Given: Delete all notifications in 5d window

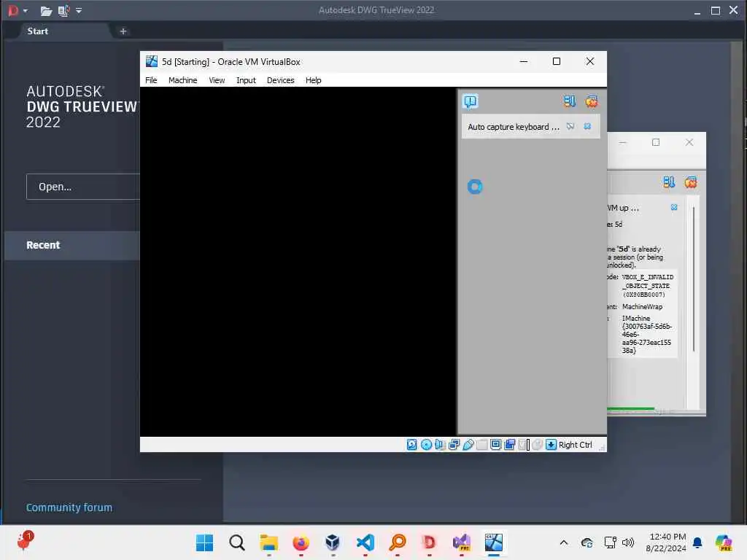Looking at the screenshot, I should [x=592, y=101].
